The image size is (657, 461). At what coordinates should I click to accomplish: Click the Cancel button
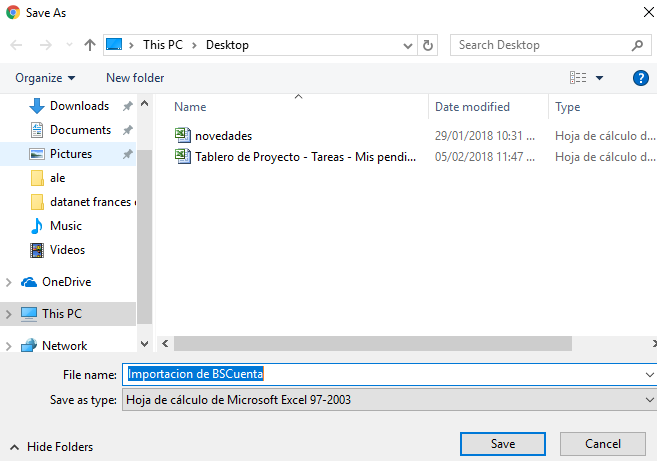click(603, 444)
